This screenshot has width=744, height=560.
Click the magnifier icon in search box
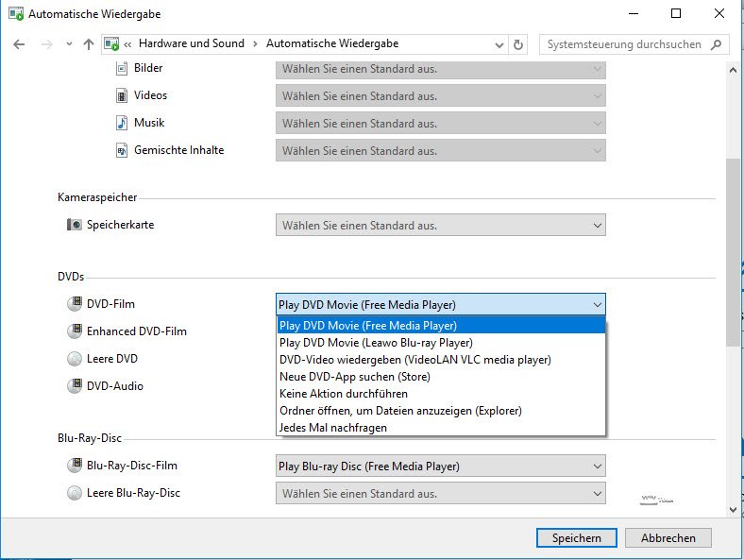717,44
